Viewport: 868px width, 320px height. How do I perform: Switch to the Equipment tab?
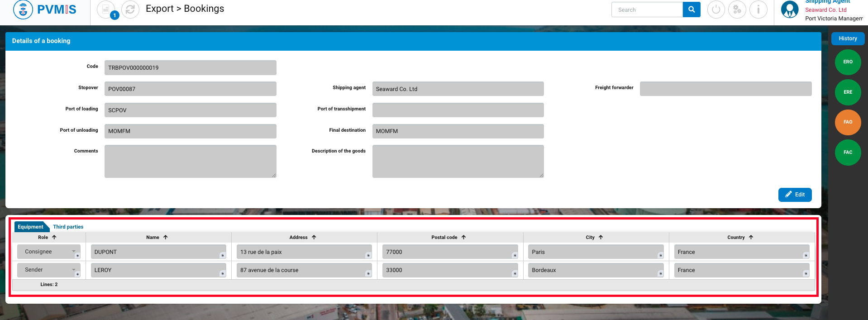tap(30, 227)
